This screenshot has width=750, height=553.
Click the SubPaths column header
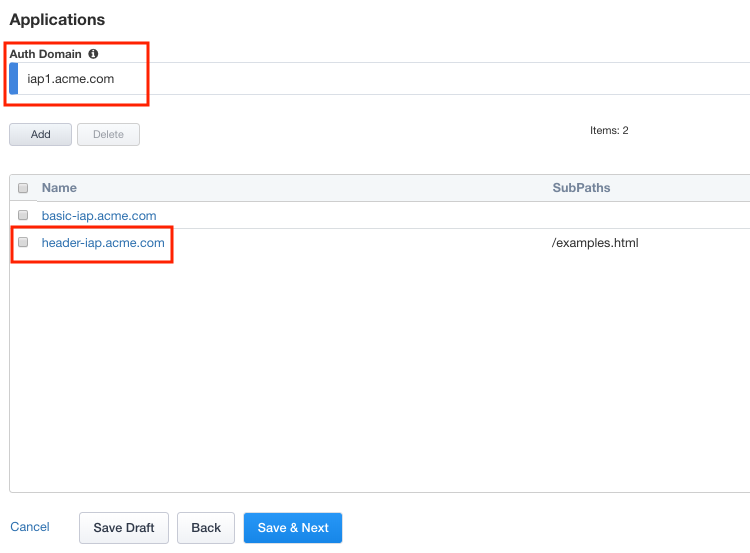(x=581, y=188)
